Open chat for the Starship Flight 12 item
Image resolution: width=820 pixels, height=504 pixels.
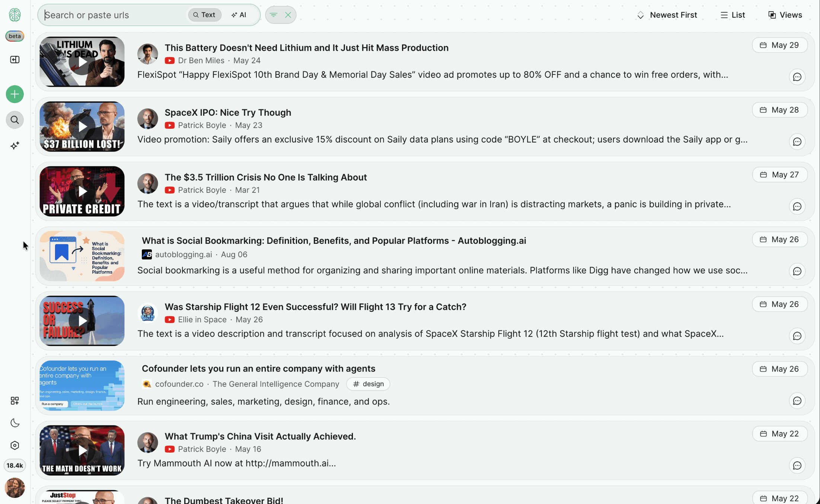[x=797, y=336]
